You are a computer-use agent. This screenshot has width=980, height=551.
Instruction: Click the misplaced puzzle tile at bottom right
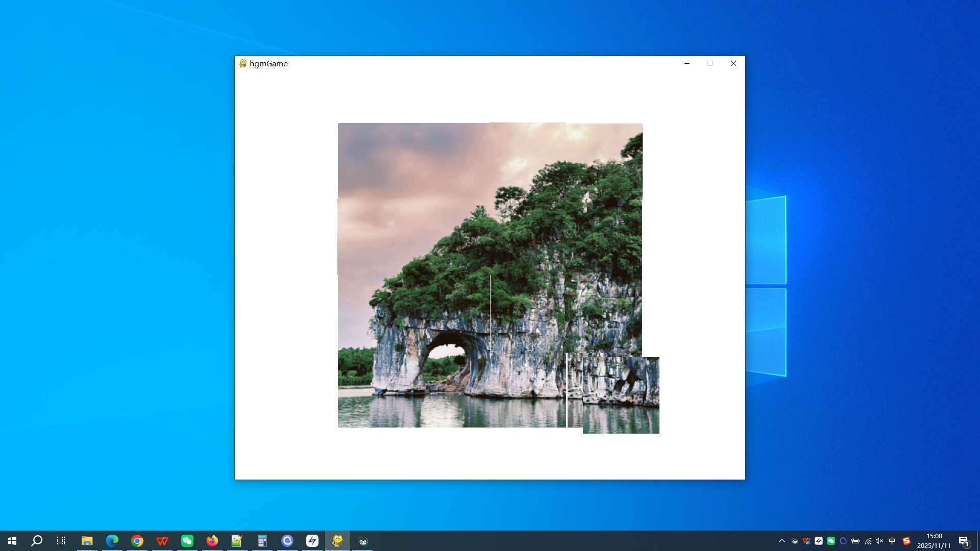[x=621, y=394]
